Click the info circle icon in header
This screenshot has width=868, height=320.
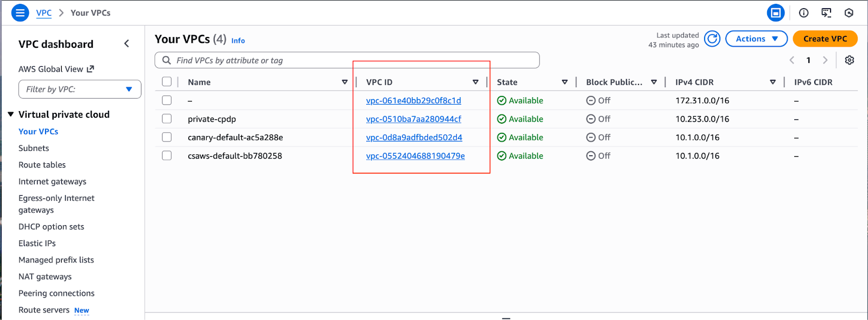803,12
